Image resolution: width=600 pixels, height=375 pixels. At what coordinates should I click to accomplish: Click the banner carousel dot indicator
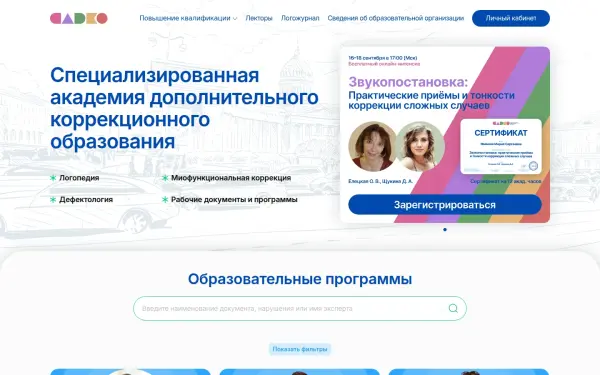(445, 230)
